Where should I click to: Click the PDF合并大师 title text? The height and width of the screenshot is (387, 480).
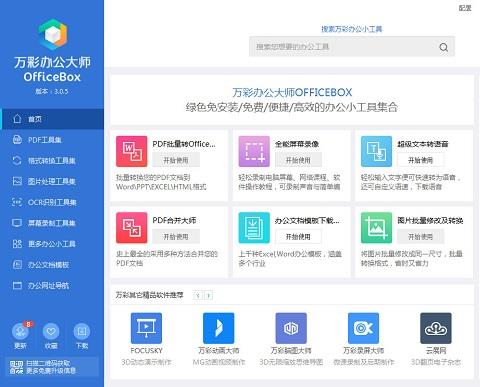174,220
